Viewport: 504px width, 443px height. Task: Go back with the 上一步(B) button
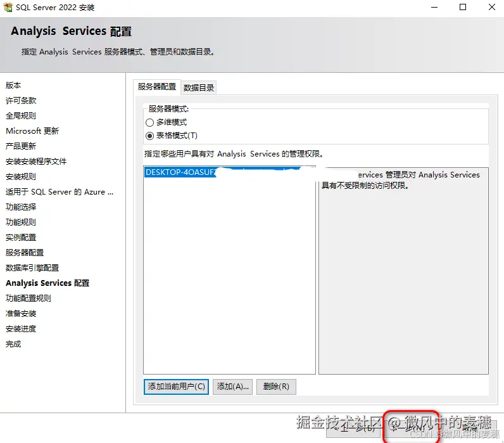355,428
